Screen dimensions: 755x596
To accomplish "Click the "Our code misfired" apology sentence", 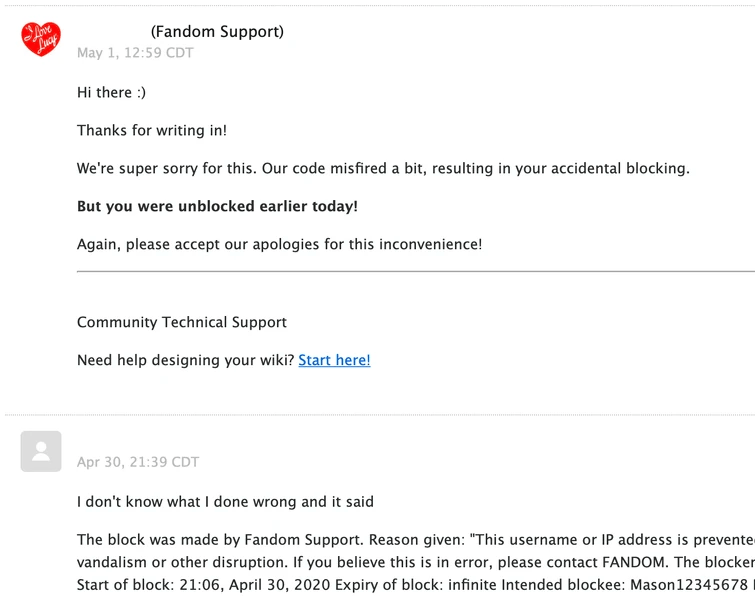I will pyautogui.click(x=476, y=168).
